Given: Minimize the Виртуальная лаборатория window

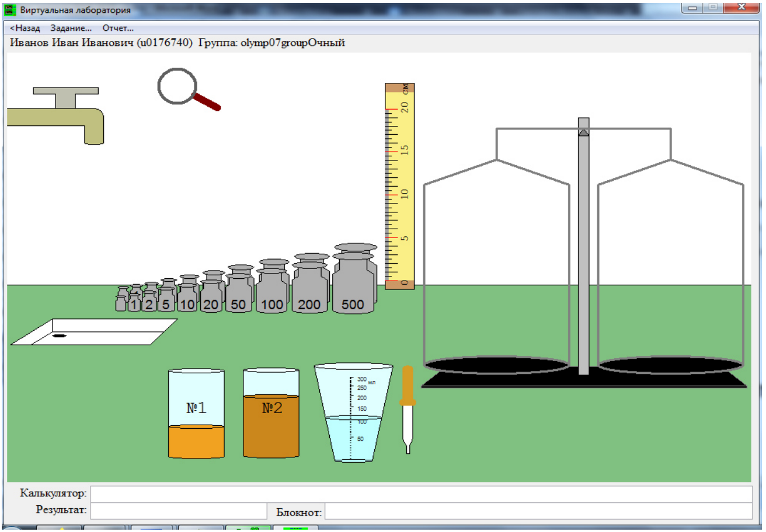Looking at the screenshot, I should coord(693,8).
